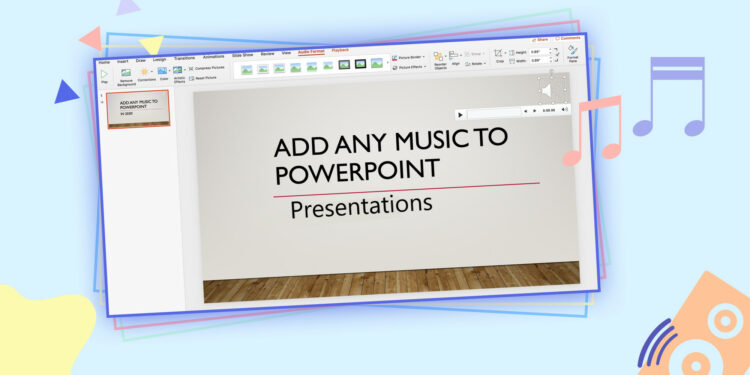Switch to the Playback tab

[x=340, y=50]
